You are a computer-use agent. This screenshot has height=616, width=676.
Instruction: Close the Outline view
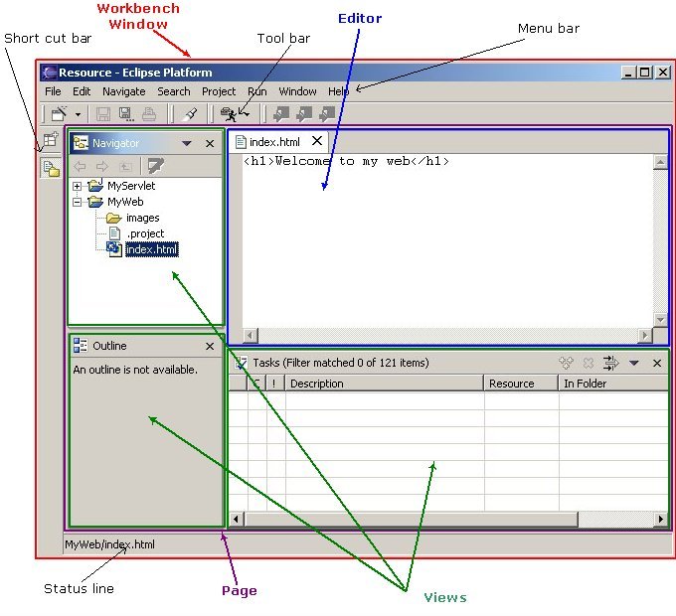pyautogui.click(x=210, y=347)
